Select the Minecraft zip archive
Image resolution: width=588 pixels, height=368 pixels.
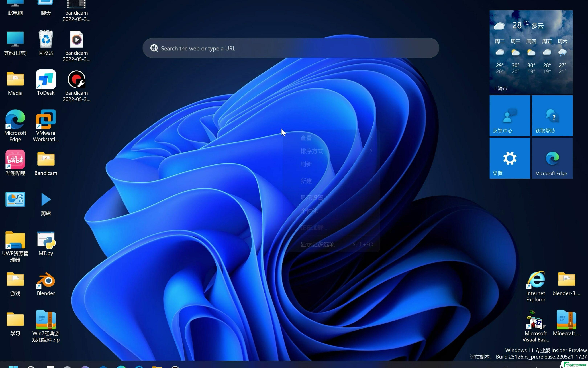[x=566, y=324]
